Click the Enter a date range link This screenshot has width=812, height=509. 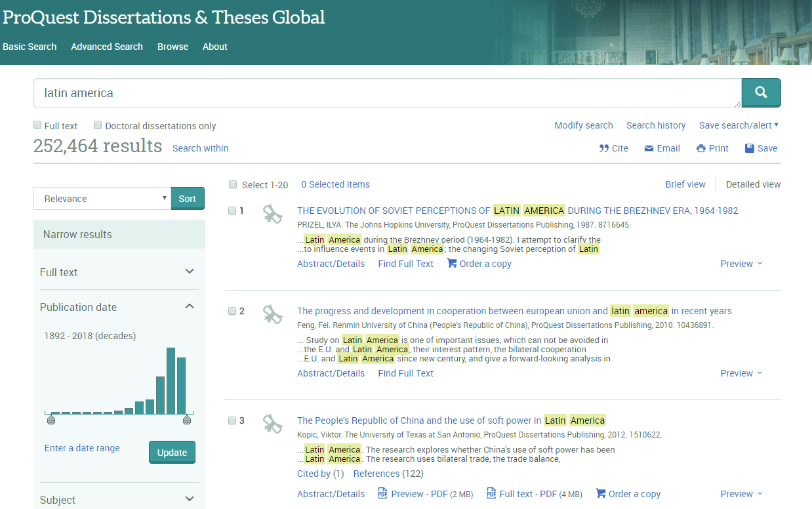click(x=82, y=448)
